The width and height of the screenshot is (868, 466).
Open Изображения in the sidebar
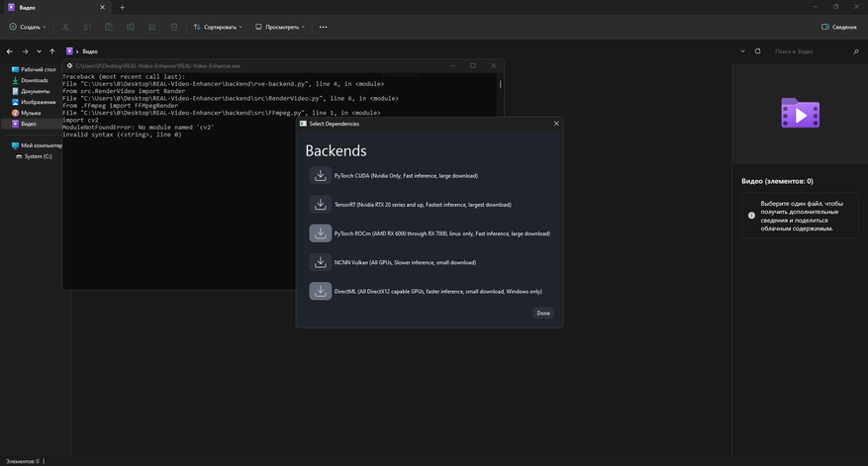pos(35,102)
